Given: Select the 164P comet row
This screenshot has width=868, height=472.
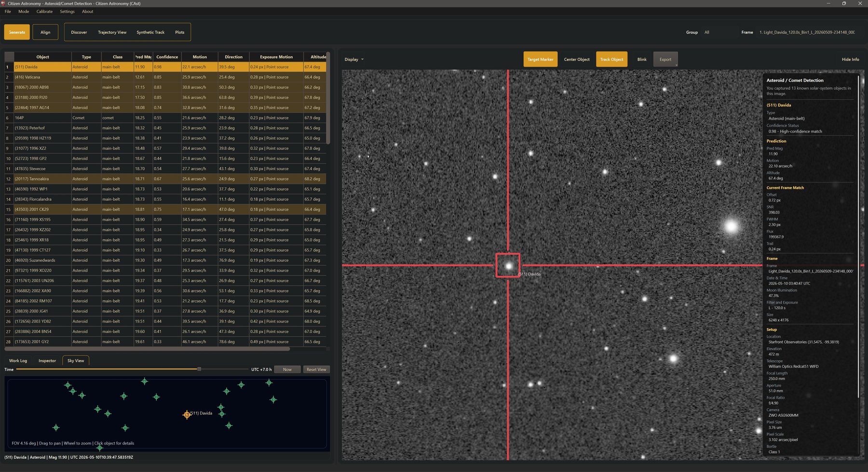Looking at the screenshot, I should (165, 118).
